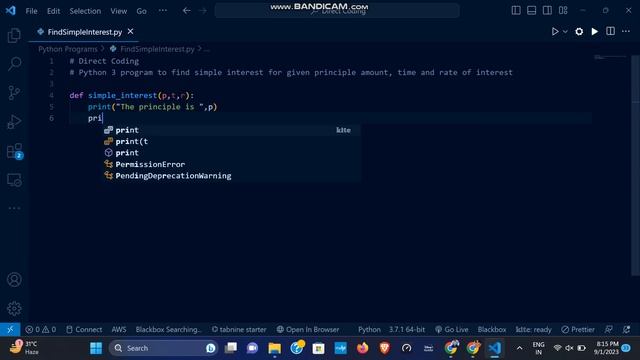Open the Source Control view
The image size is (640, 360).
click(x=14, y=93)
